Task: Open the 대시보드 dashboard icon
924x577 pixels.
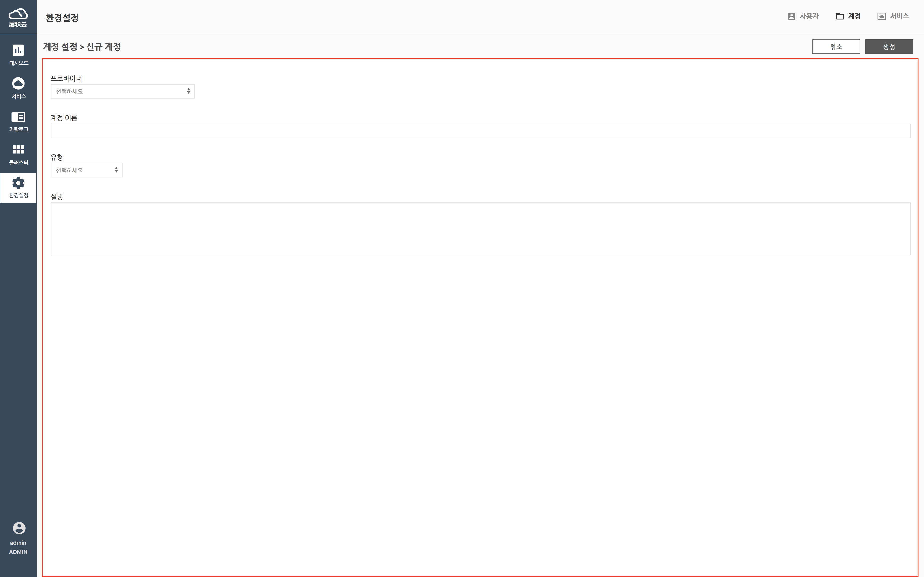Action: click(x=18, y=50)
